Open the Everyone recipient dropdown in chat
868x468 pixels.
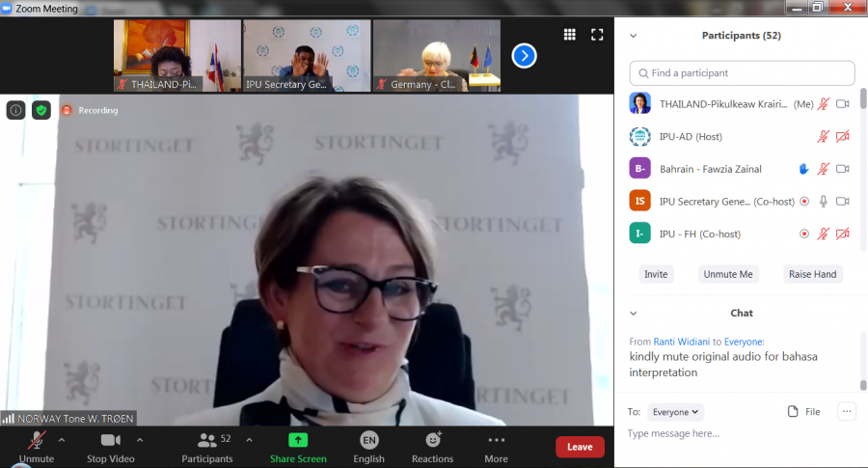675,412
